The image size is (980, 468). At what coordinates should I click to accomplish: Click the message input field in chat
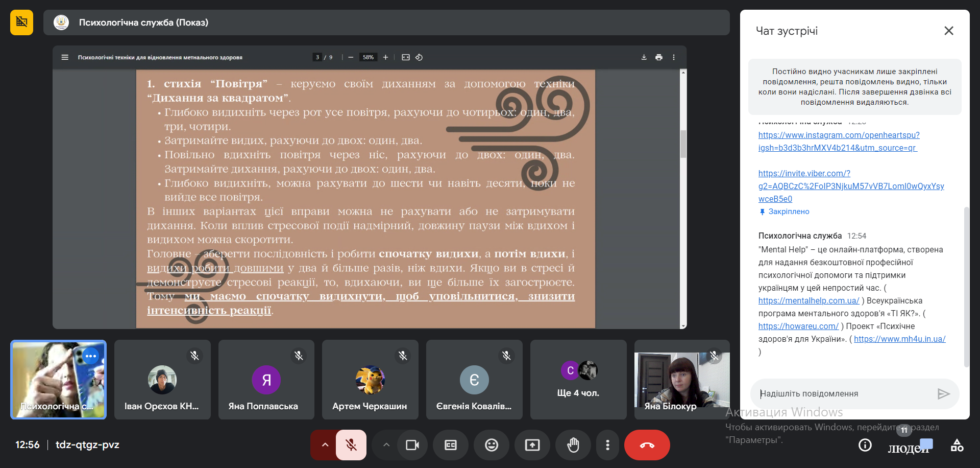842,393
